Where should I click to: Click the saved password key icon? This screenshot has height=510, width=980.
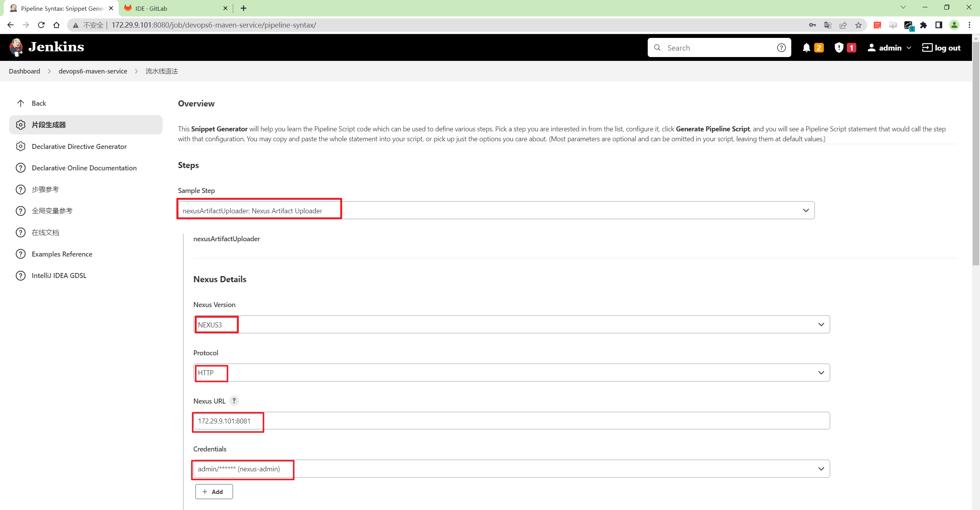coord(812,25)
